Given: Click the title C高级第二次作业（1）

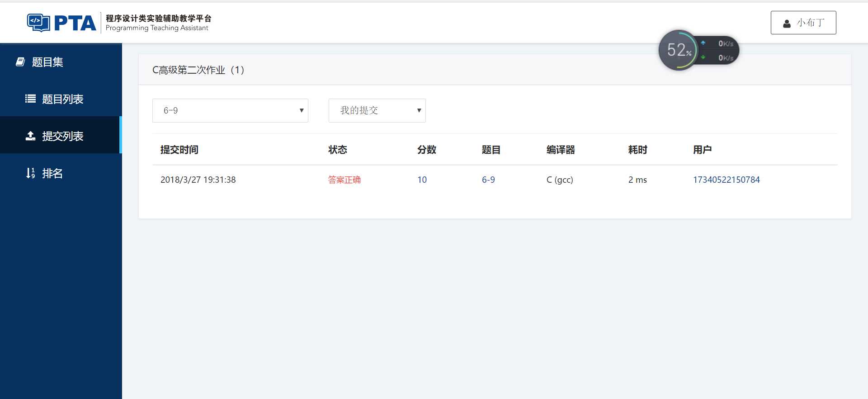Looking at the screenshot, I should pos(198,70).
